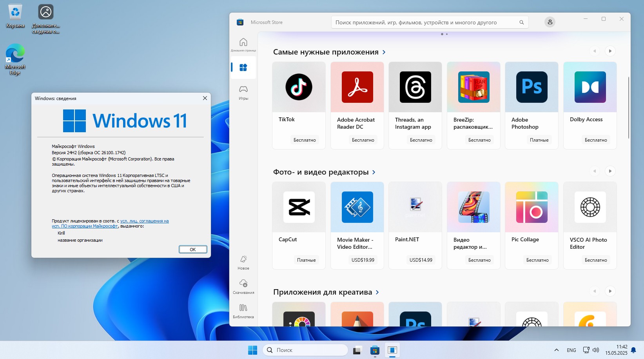Screen dimensions: 644x359
Task: Click the Task View taskbar icon
Action: click(357, 350)
